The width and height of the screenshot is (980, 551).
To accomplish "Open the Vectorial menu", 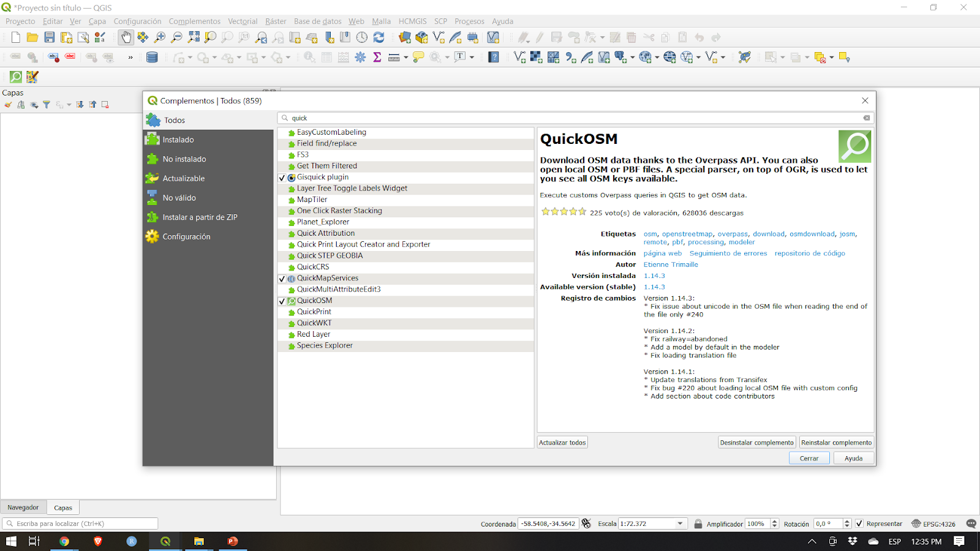I will coord(243,21).
